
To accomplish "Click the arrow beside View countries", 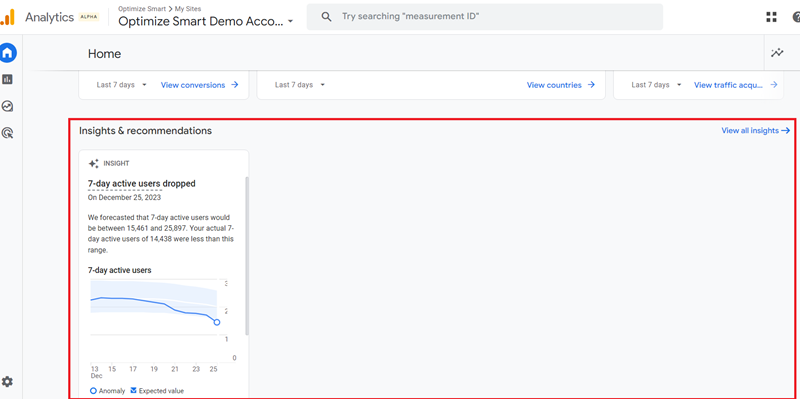I will coord(591,85).
